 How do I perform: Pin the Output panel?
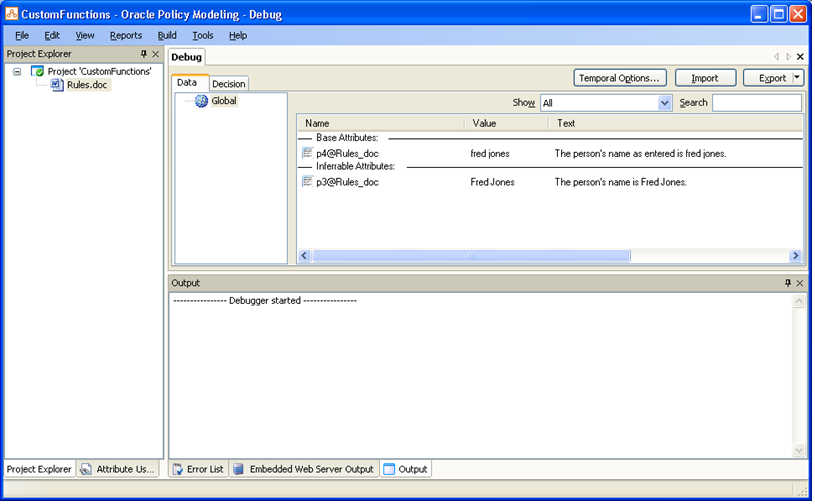788,283
